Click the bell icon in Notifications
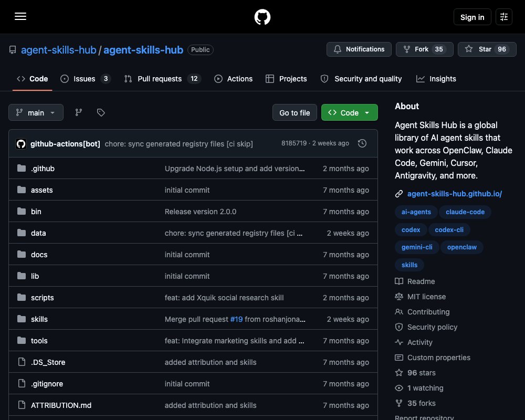Viewport: 525px width, 420px height. (x=338, y=49)
